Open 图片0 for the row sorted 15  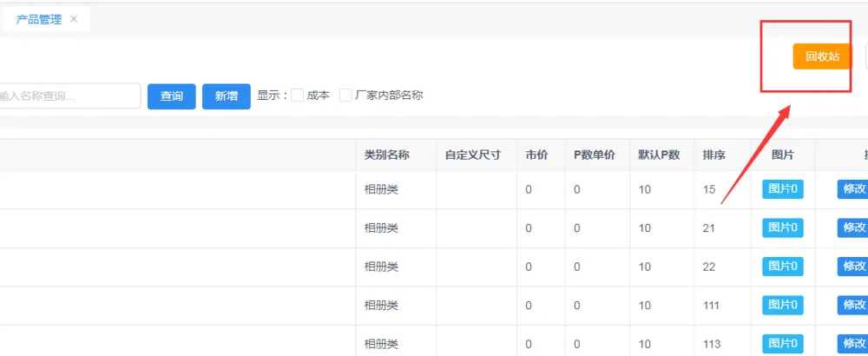[x=782, y=189]
